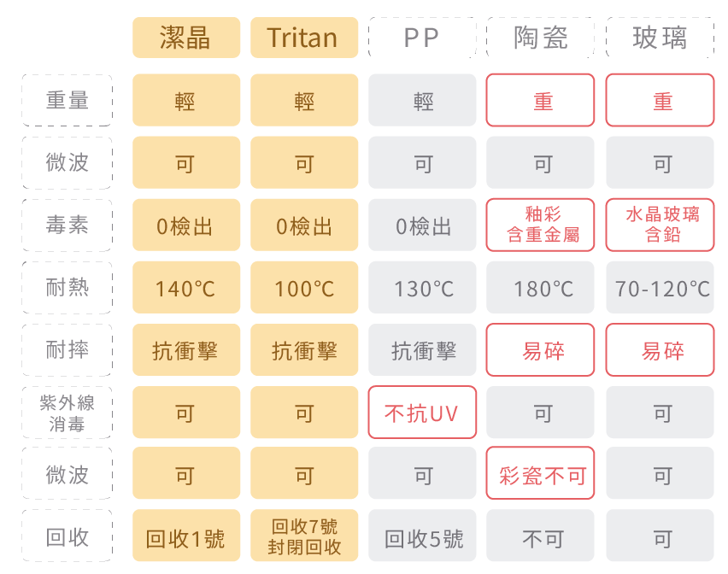Click the 不抗UV cell
728x574 pixels.
(x=422, y=413)
